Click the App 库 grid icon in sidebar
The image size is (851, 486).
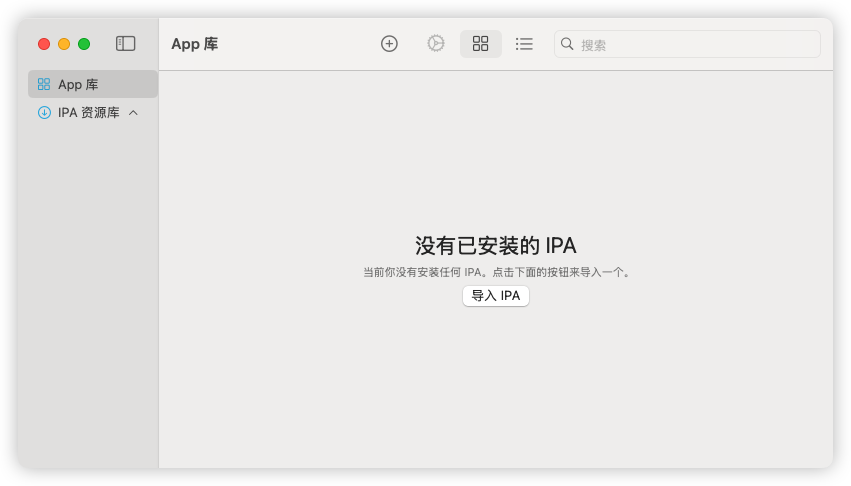[44, 85]
